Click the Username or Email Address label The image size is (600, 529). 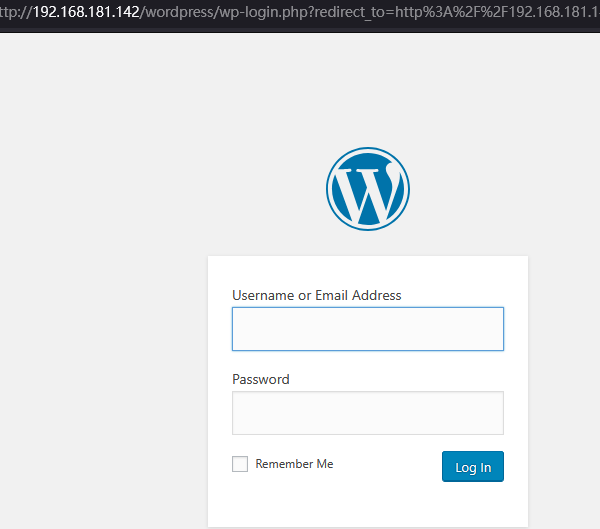(x=316, y=295)
